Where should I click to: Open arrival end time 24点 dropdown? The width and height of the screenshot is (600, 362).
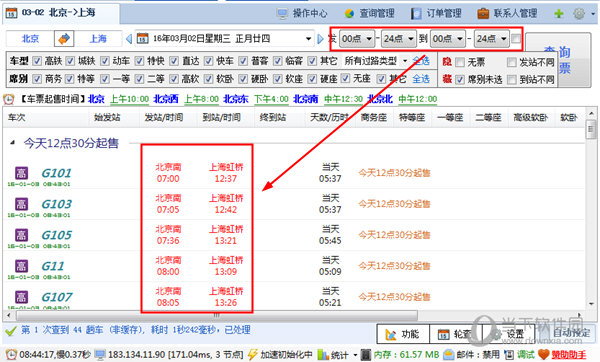tap(491, 39)
